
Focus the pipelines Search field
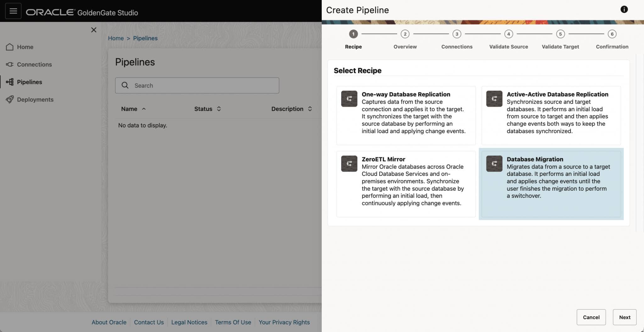(x=197, y=85)
